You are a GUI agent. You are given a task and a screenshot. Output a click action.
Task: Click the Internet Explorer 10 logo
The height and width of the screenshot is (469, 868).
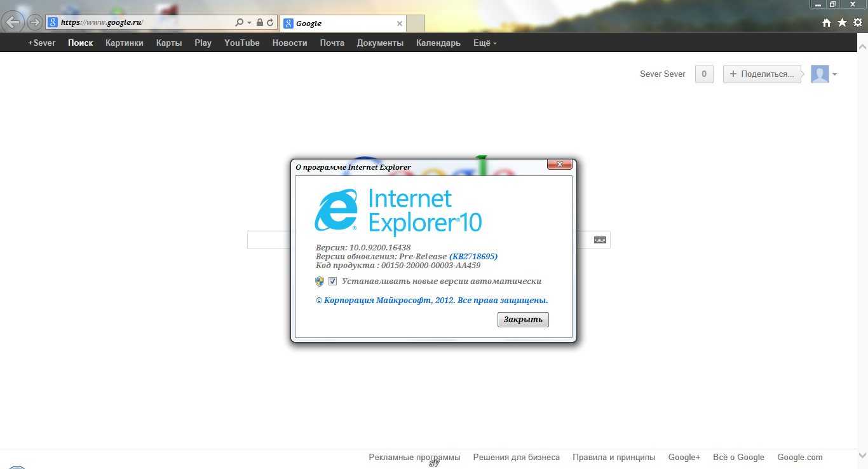pyautogui.click(x=398, y=212)
